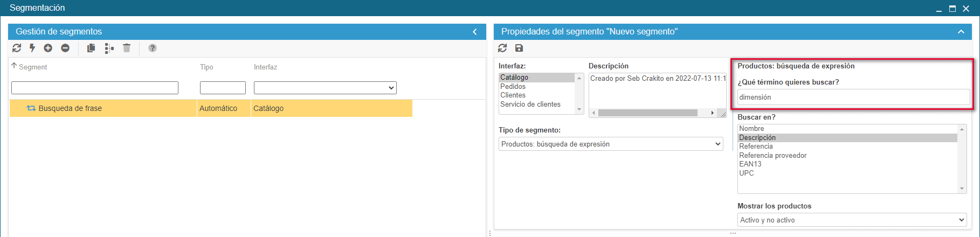Open the Mostrar los productos dropdown
The width and height of the screenshot is (980, 237).
(852, 220)
